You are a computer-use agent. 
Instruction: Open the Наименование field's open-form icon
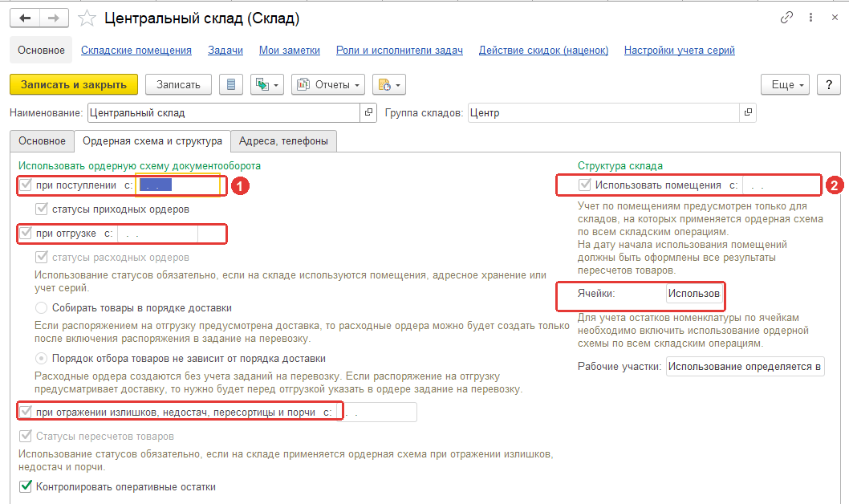pyautogui.click(x=368, y=112)
